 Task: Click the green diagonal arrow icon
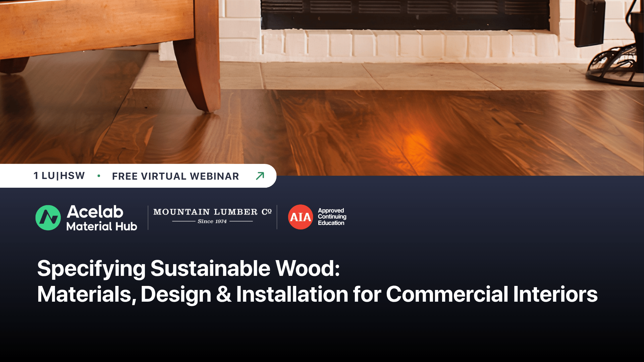click(260, 176)
